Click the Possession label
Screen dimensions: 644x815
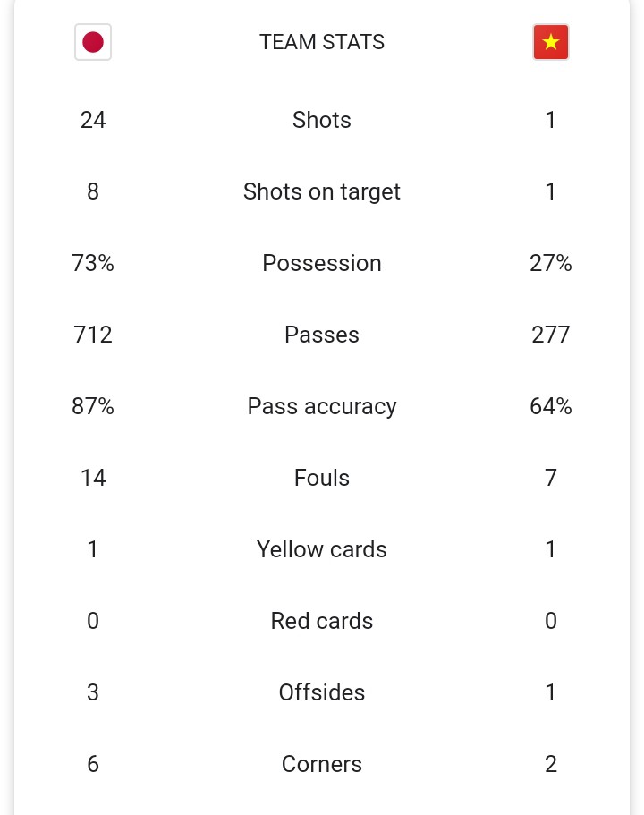click(322, 263)
